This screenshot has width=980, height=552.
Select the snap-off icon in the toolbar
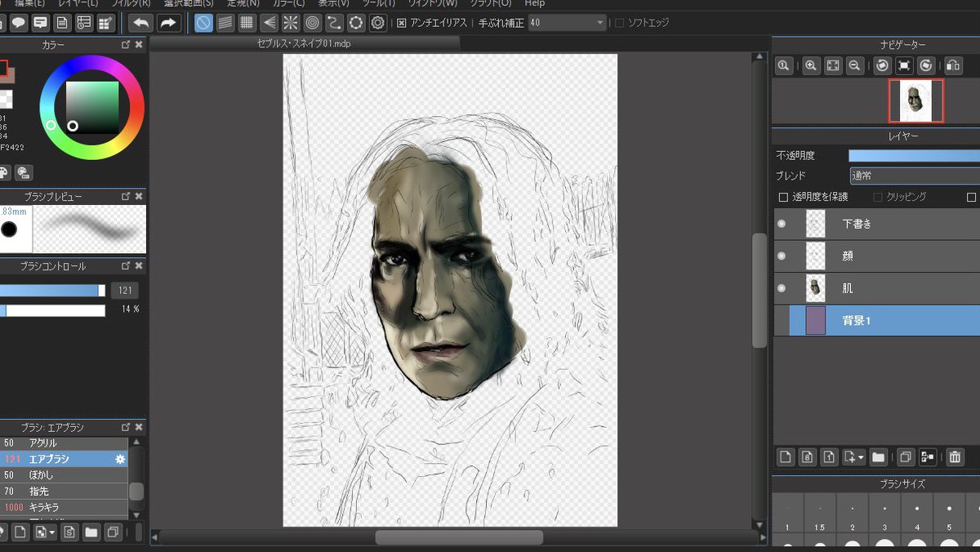(204, 23)
